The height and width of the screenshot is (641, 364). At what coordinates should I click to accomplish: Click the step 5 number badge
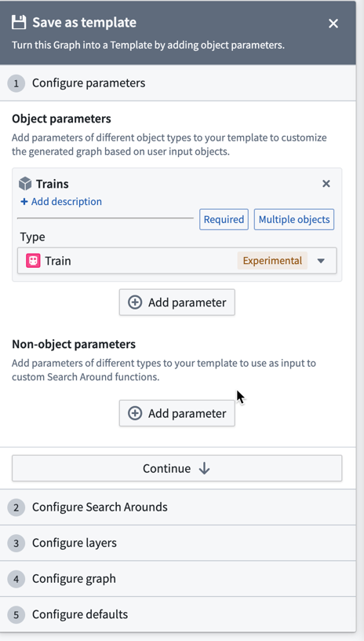coord(16,615)
